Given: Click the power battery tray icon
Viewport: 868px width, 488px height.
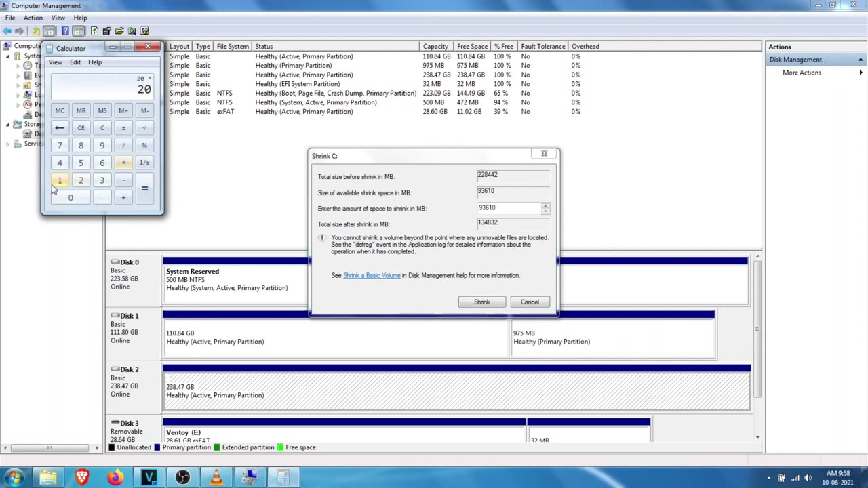Looking at the screenshot, I should (x=782, y=477).
